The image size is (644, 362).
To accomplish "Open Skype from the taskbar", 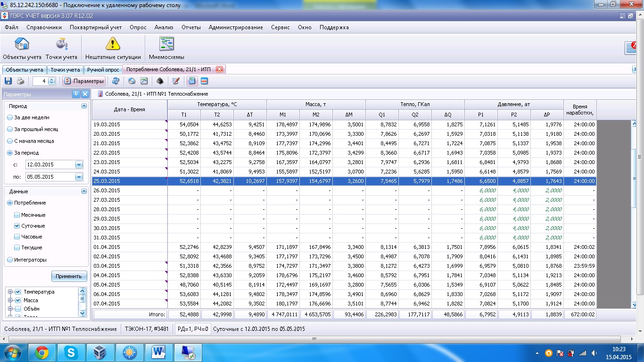I will click(71, 353).
